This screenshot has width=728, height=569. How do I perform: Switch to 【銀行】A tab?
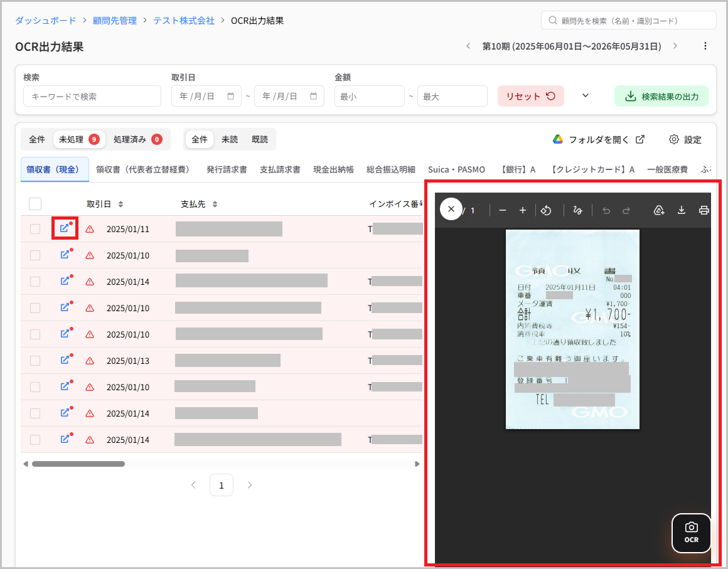point(517,169)
